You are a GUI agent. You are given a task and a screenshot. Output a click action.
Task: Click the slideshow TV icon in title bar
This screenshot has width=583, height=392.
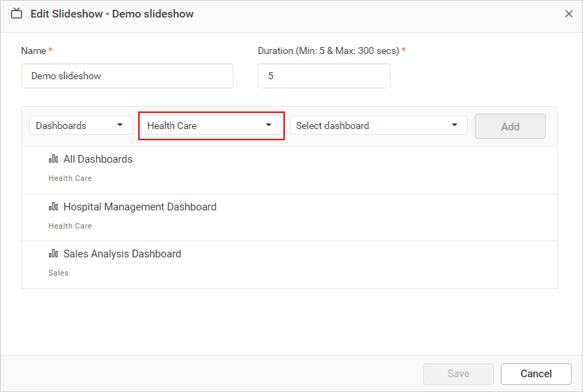[x=17, y=14]
